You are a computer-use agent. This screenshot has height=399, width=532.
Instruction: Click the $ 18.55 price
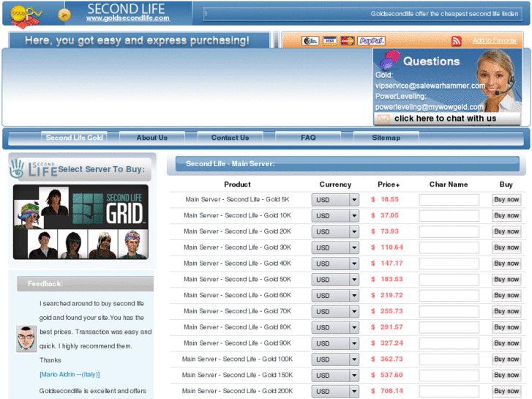pos(385,200)
